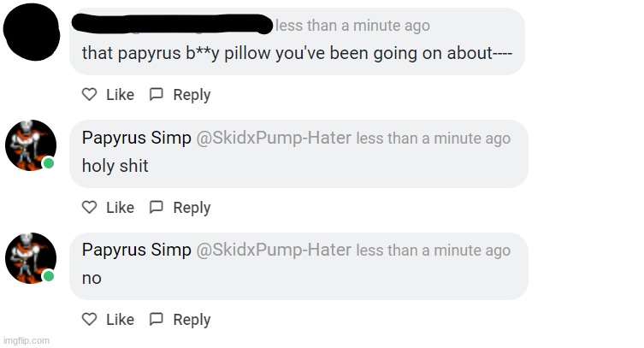This screenshot has height=348, width=644.
Task: Click the speech bubble icon under the pillow comment
Action: tap(156, 95)
